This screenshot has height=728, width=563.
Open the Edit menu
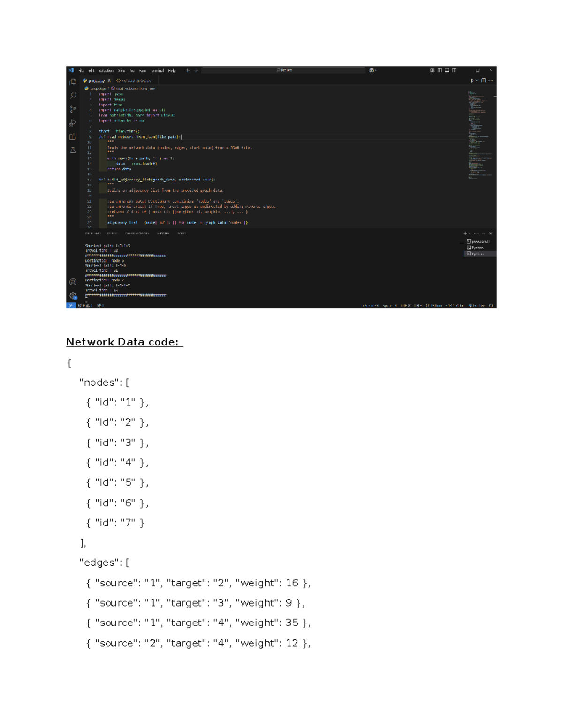point(91,70)
